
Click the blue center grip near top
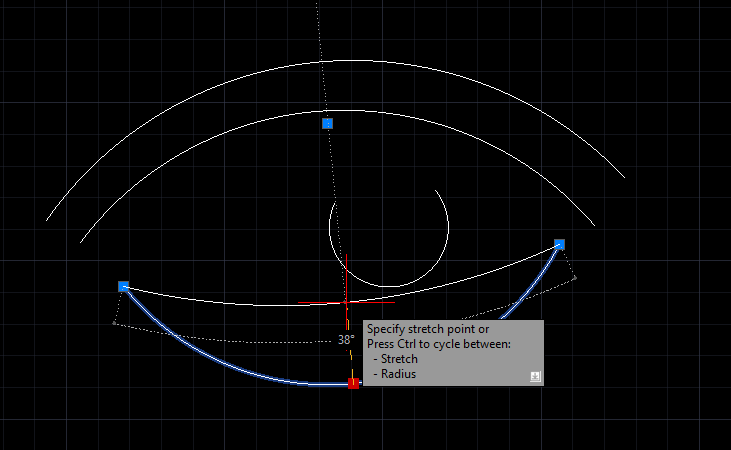click(327, 124)
